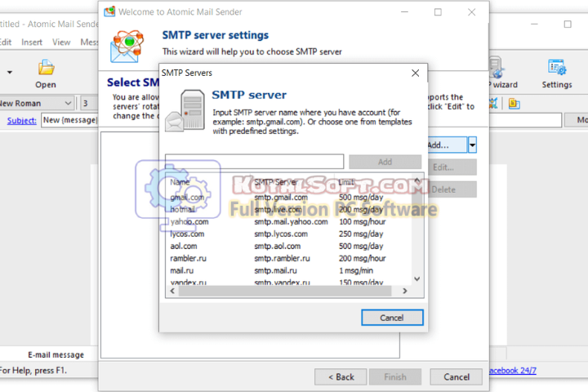The width and height of the screenshot is (588, 392).
Task: Close the SMTP Servers dialog
Action: tap(415, 73)
